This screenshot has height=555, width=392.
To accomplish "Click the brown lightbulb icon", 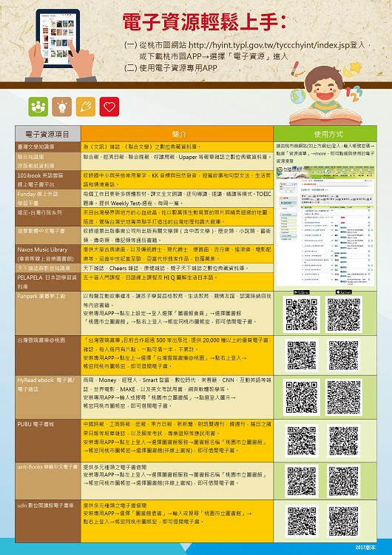I will click(62, 107).
